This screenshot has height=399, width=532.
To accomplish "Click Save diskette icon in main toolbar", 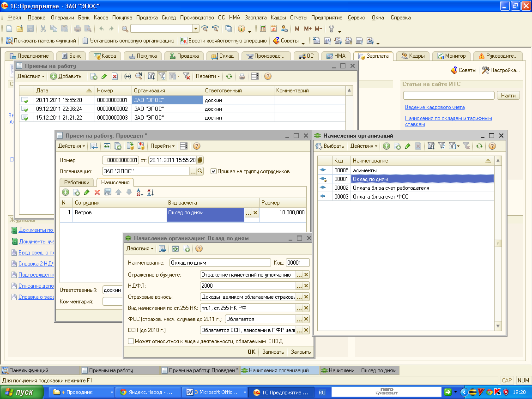I will point(30,29).
